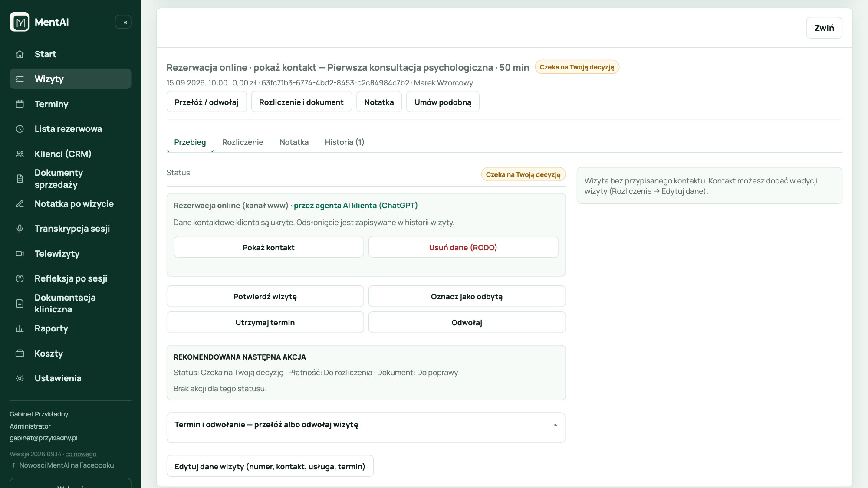Viewport: 868px width, 488px height.
Task: Click the 'Wizyta bez przypisanego kontaktu' info note
Action: click(709, 186)
